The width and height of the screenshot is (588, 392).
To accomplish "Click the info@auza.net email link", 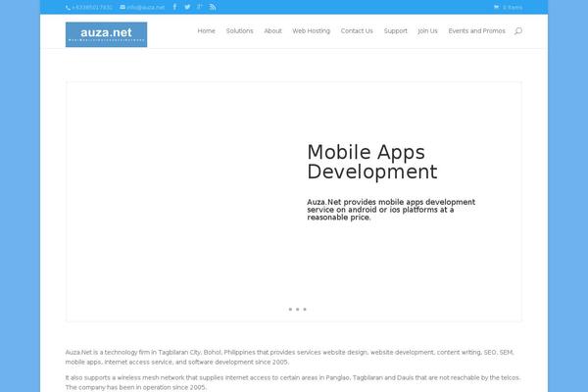I will [142, 7].
